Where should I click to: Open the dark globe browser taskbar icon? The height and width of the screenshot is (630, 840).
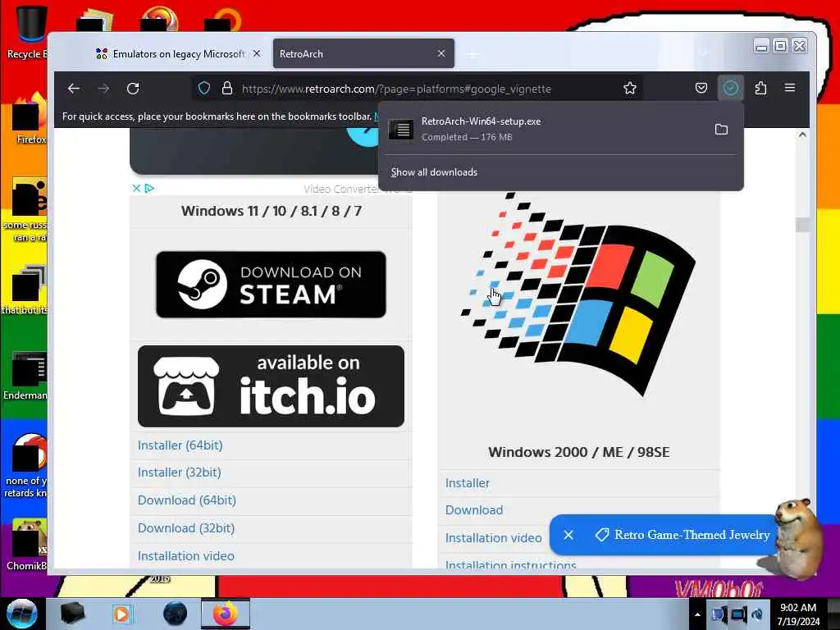[x=176, y=614]
